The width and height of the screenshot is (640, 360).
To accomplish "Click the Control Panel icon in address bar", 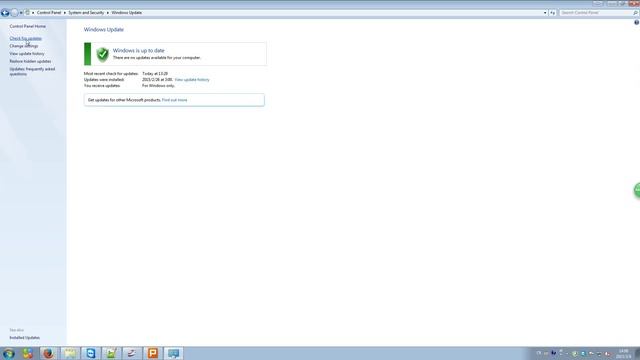I will point(27,13).
